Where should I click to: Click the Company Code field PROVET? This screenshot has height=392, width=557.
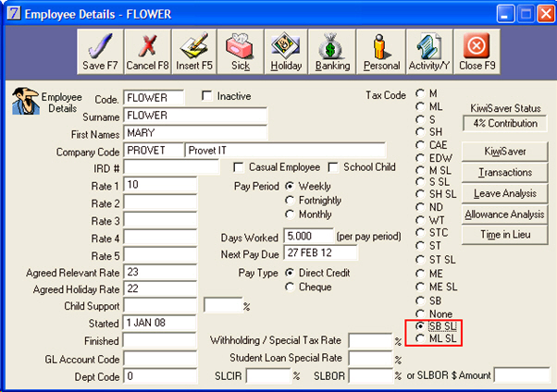point(154,150)
